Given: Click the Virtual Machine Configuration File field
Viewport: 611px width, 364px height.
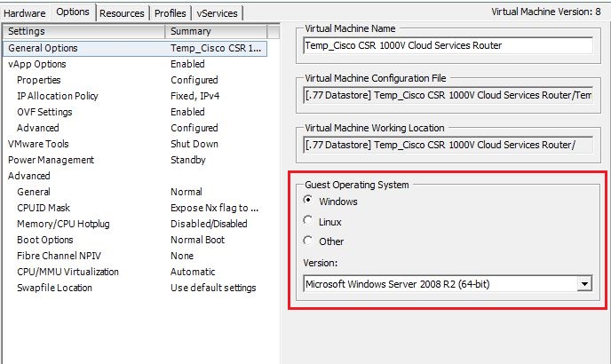Looking at the screenshot, I should tap(448, 95).
